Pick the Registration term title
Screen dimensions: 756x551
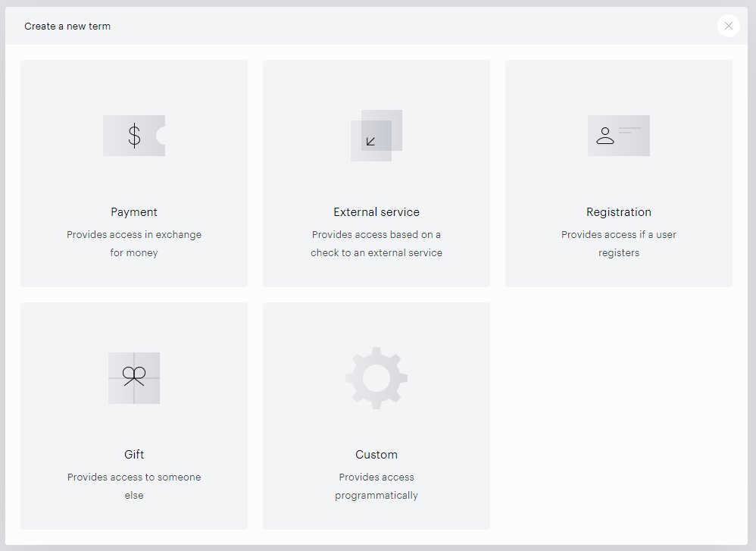[x=619, y=211]
